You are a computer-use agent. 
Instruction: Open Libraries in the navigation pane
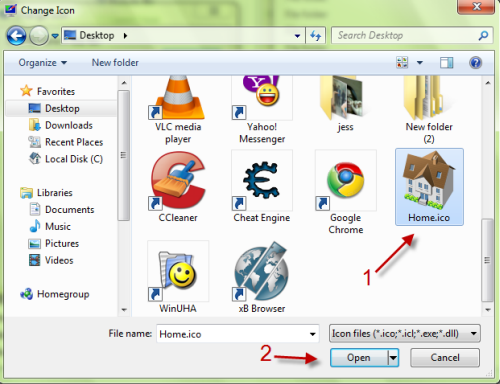click(46, 192)
